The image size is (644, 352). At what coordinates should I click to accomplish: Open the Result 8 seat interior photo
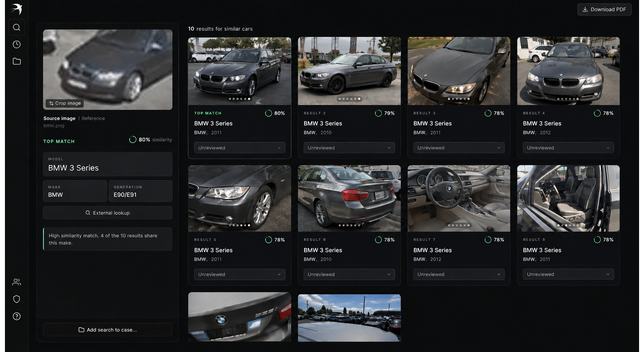(x=568, y=198)
